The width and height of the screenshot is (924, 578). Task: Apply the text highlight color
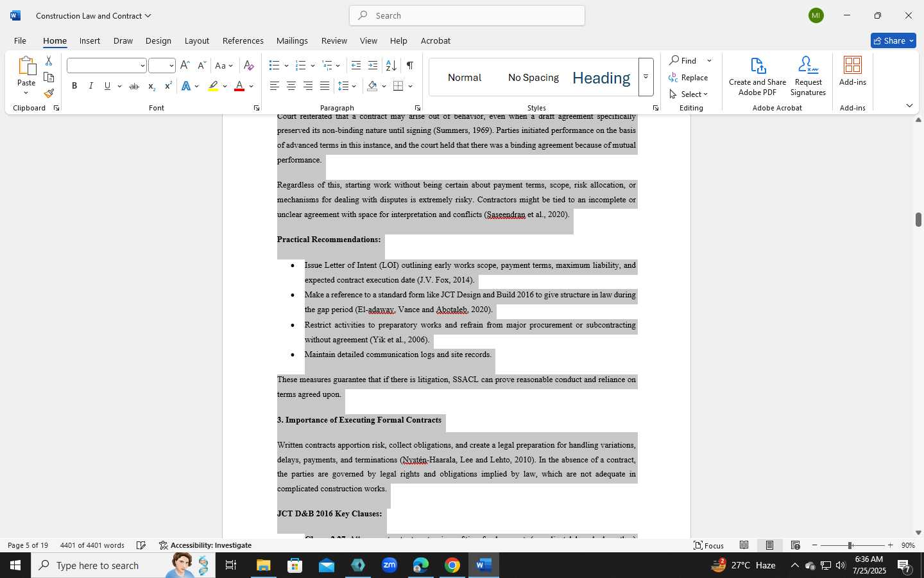pyautogui.click(x=213, y=86)
